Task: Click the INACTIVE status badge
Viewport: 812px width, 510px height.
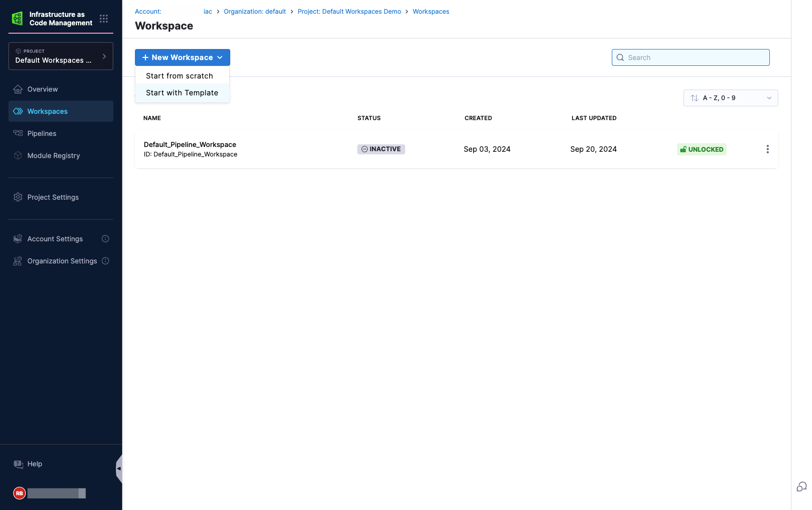Action: click(x=381, y=149)
